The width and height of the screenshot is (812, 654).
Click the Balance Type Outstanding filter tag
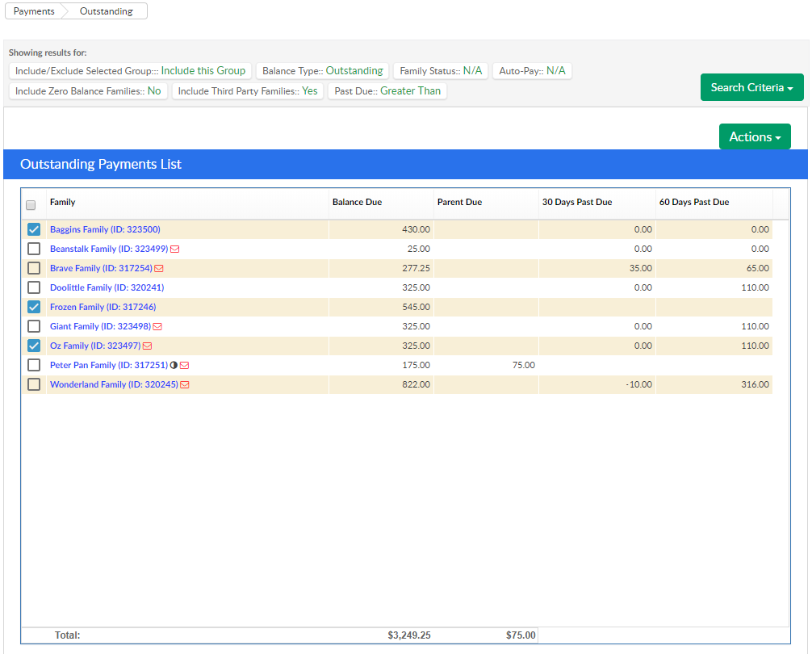tap(323, 71)
